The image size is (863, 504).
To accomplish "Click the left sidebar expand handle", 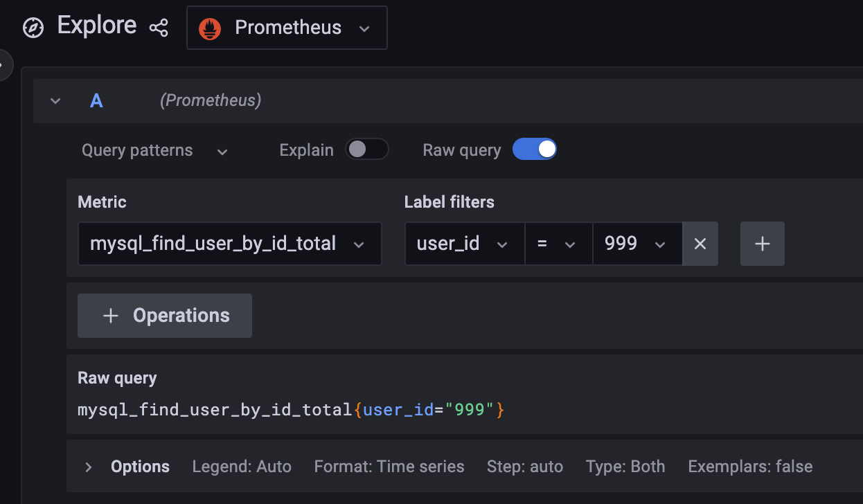I will click(4, 65).
